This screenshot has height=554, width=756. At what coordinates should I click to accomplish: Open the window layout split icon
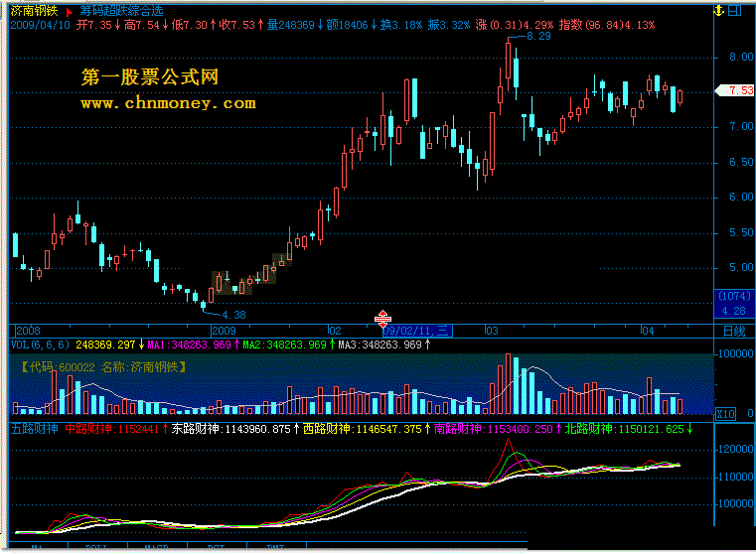click(735, 11)
